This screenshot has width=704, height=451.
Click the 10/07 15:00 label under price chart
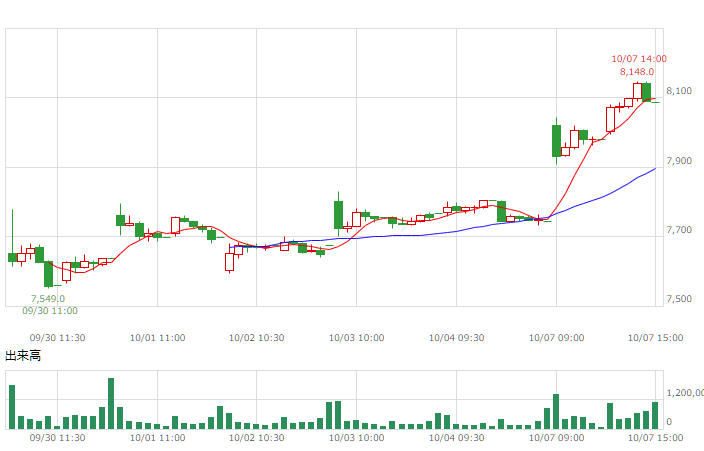[x=656, y=338]
